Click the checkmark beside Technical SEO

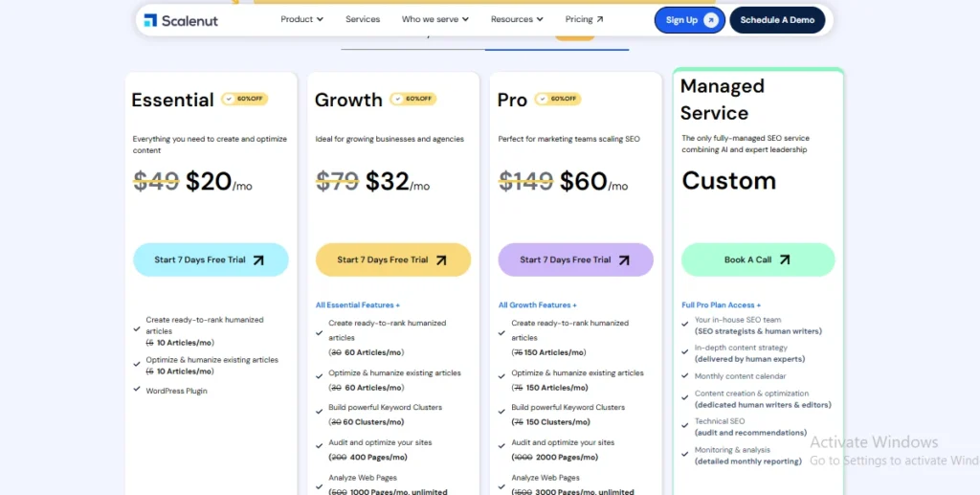685,424
